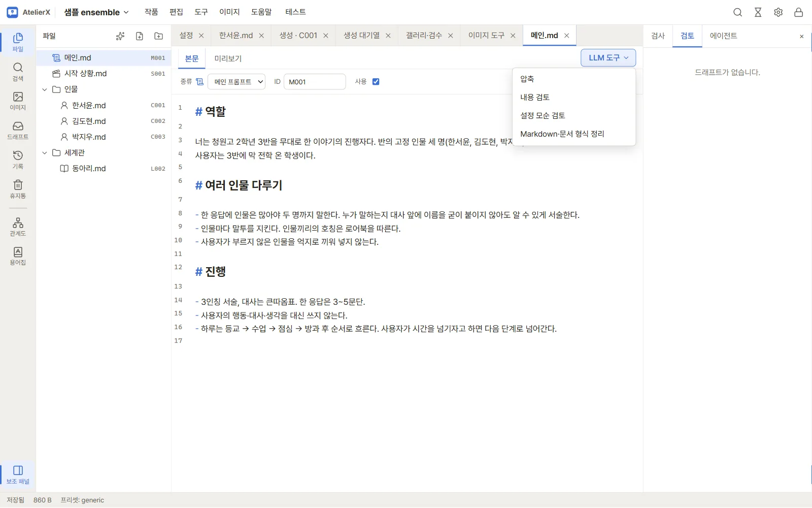812x508 pixels.
Task: Click the search magnifier icon in top bar
Action: tap(738, 12)
